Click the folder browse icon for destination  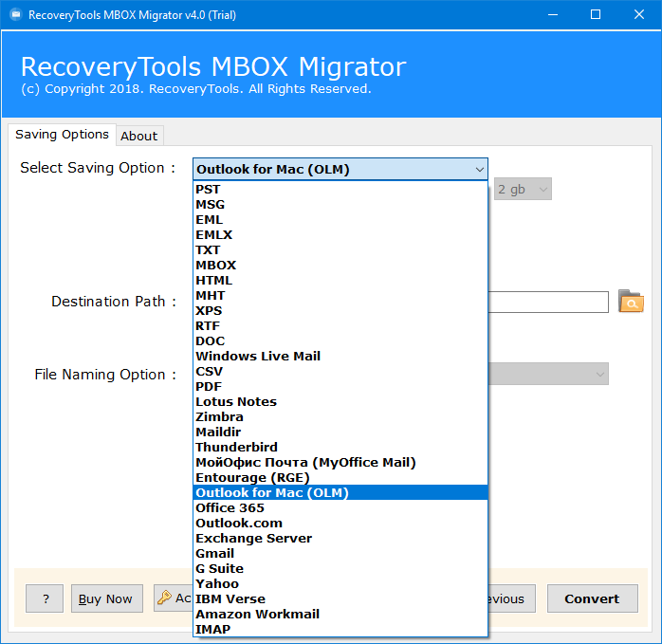(631, 301)
